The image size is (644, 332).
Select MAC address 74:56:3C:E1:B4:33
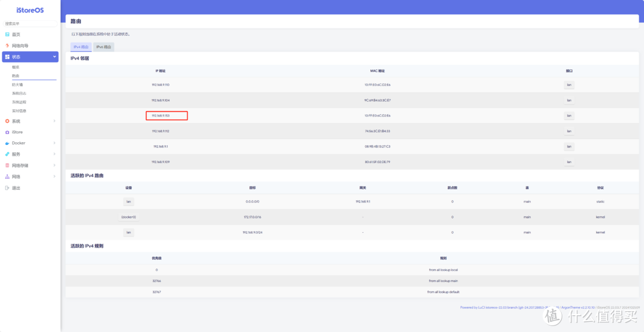coord(377,131)
